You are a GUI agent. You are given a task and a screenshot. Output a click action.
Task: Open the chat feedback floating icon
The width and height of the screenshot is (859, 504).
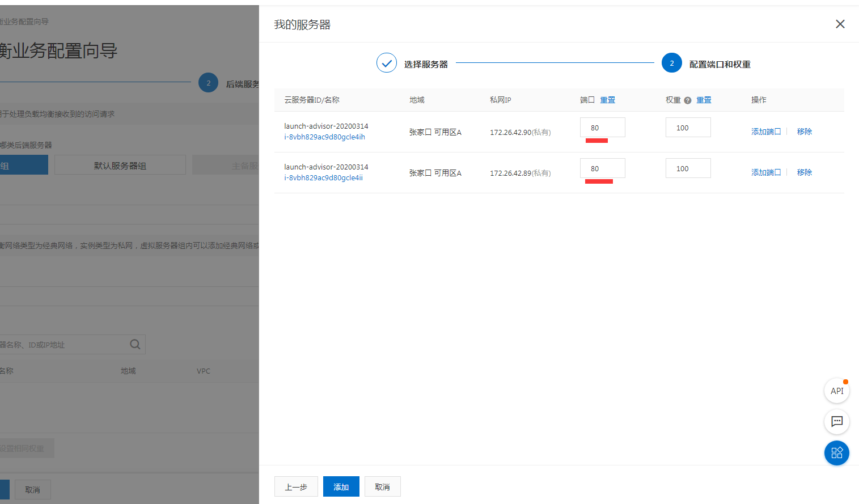[x=837, y=421]
